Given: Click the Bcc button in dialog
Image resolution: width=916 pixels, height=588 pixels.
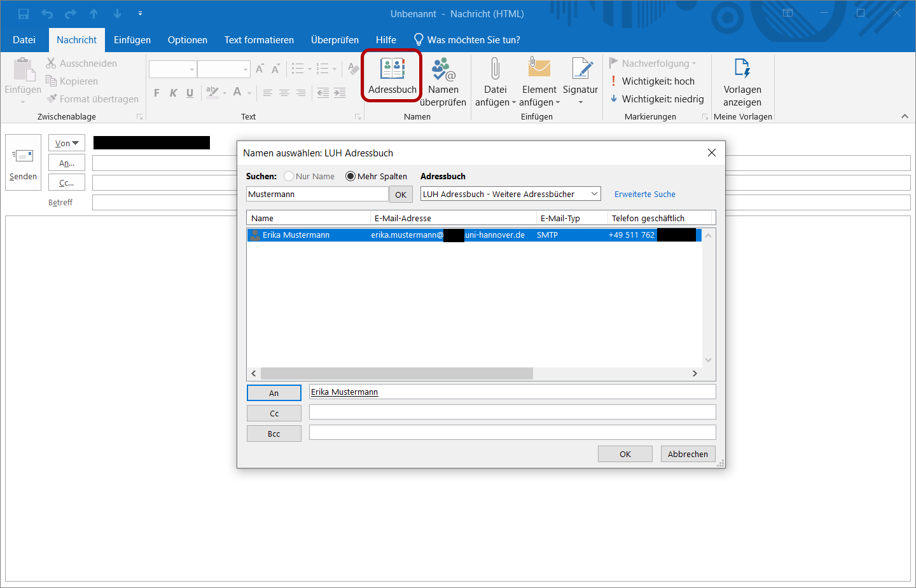Looking at the screenshot, I should (274, 434).
